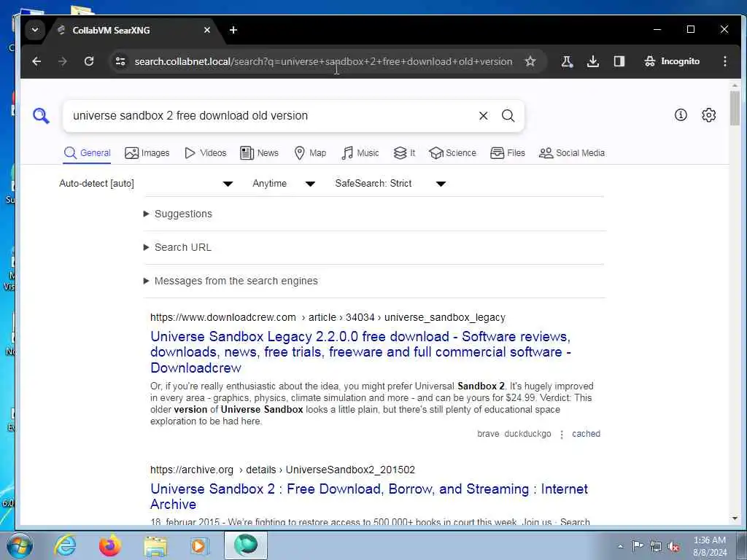Switch to Videos search category
Viewport: 747px width, 560px height.
pos(205,153)
